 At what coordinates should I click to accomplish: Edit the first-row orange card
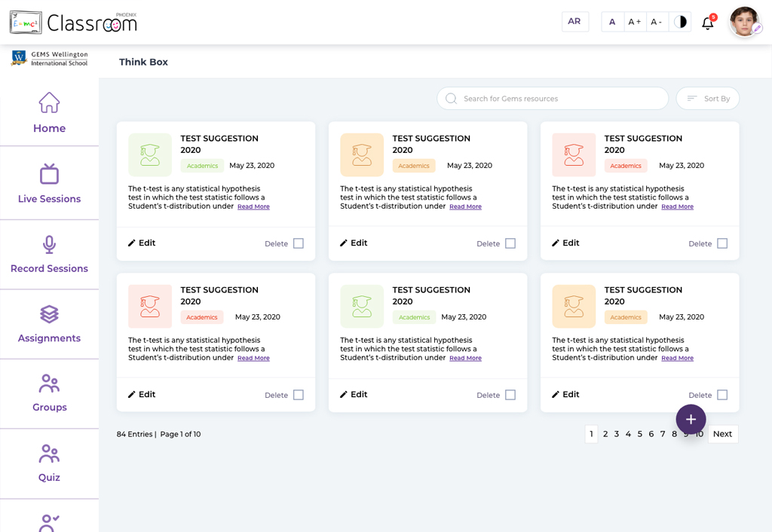point(354,243)
